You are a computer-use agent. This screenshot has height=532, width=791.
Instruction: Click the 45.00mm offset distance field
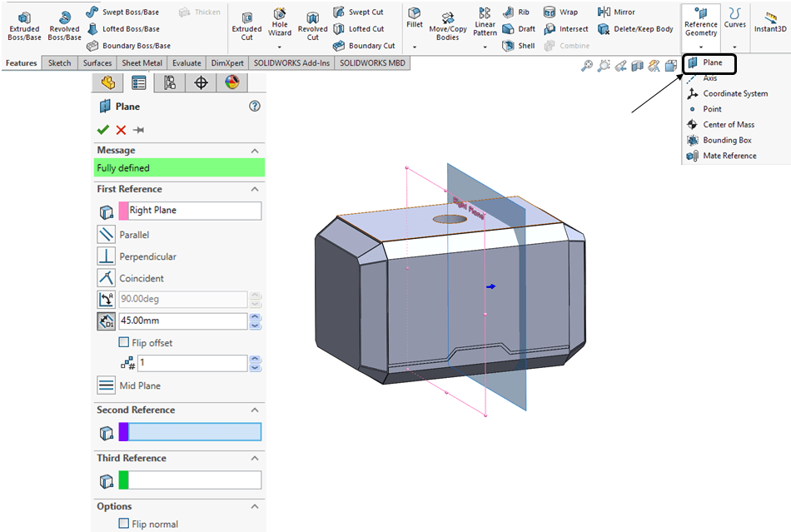coord(182,321)
